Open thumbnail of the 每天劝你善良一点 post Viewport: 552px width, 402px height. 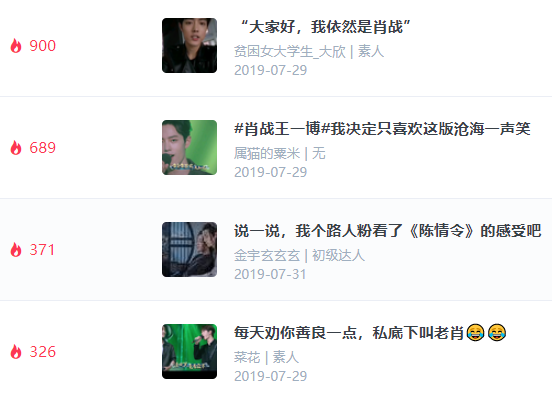tap(189, 352)
